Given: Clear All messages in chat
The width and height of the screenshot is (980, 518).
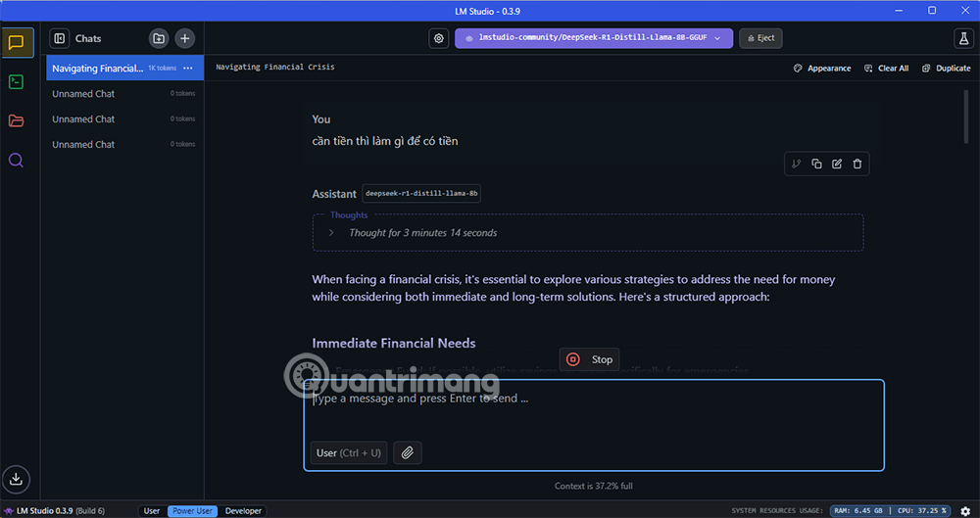Looking at the screenshot, I should point(886,69).
